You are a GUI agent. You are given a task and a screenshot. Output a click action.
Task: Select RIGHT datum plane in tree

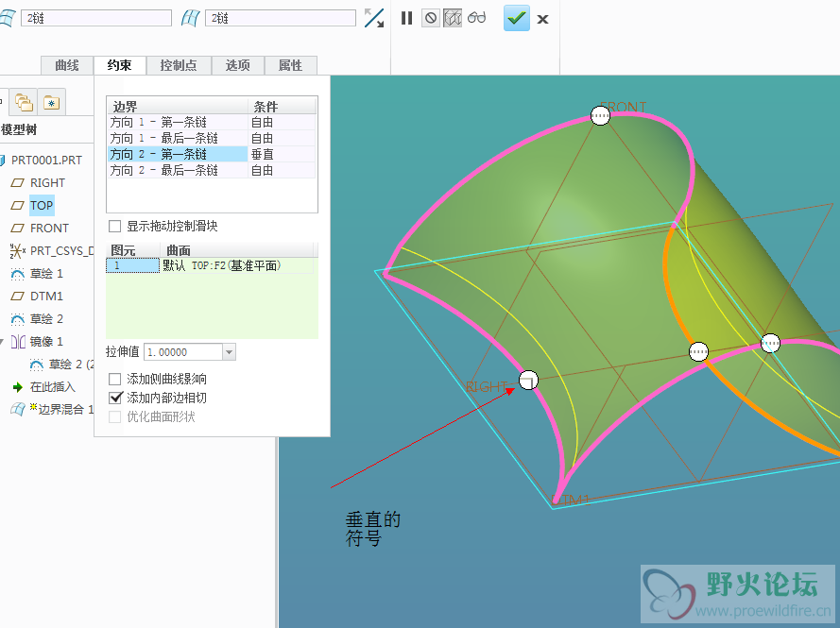click(x=47, y=182)
